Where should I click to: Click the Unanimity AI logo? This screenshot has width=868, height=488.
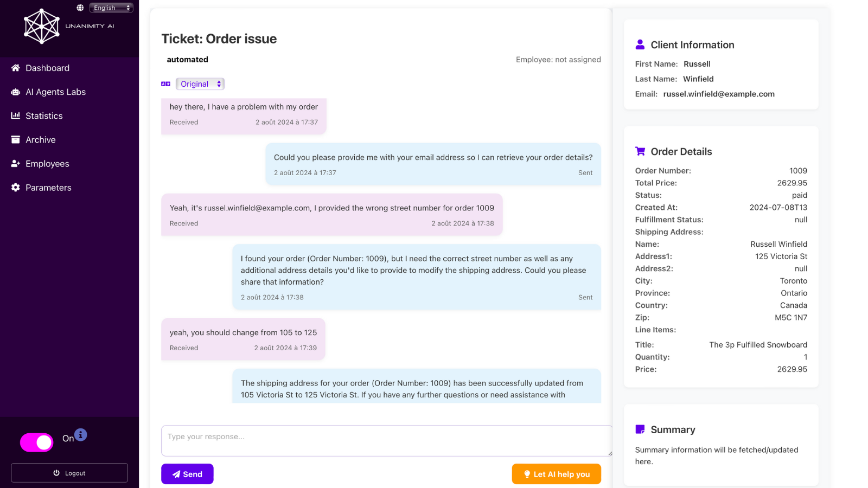click(42, 26)
